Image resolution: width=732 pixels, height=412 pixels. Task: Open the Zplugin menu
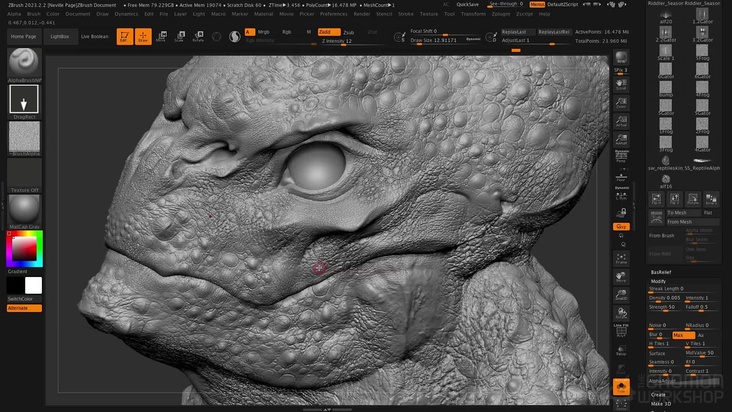[500, 14]
